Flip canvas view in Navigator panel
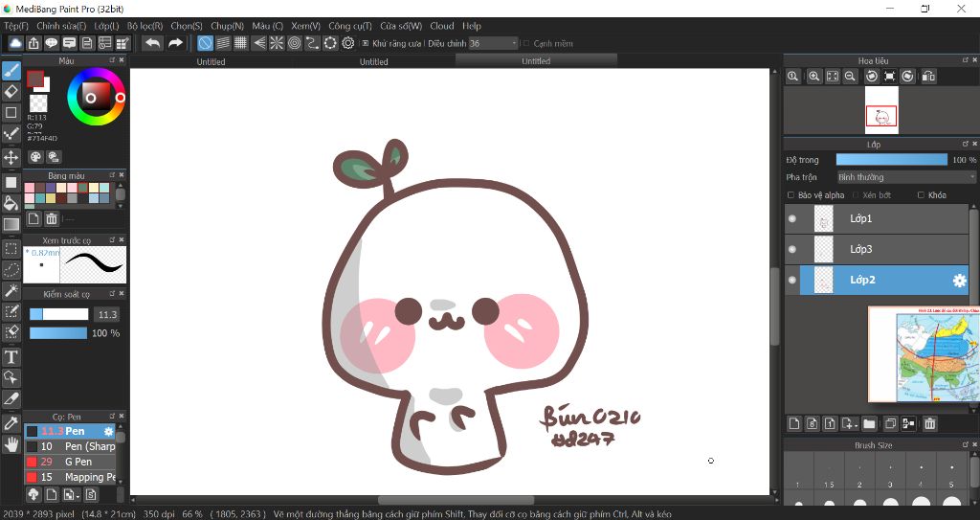The image size is (980, 520). click(x=928, y=76)
